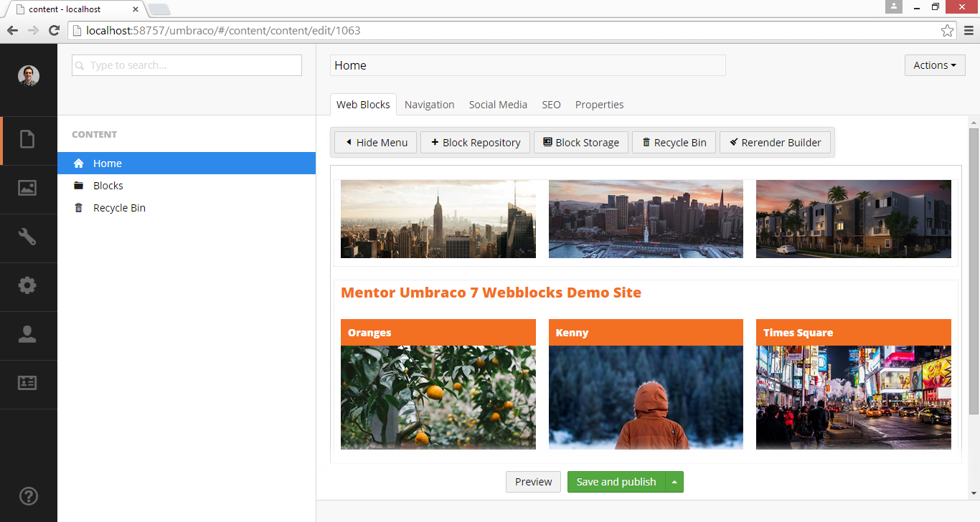This screenshot has width=980, height=522.
Task: Open the Rerender Builder
Action: pos(775,142)
